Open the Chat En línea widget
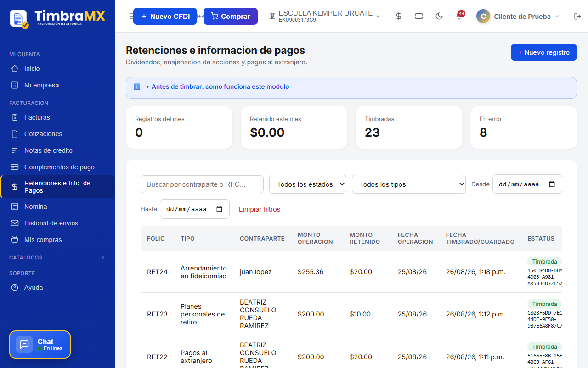 [40, 345]
